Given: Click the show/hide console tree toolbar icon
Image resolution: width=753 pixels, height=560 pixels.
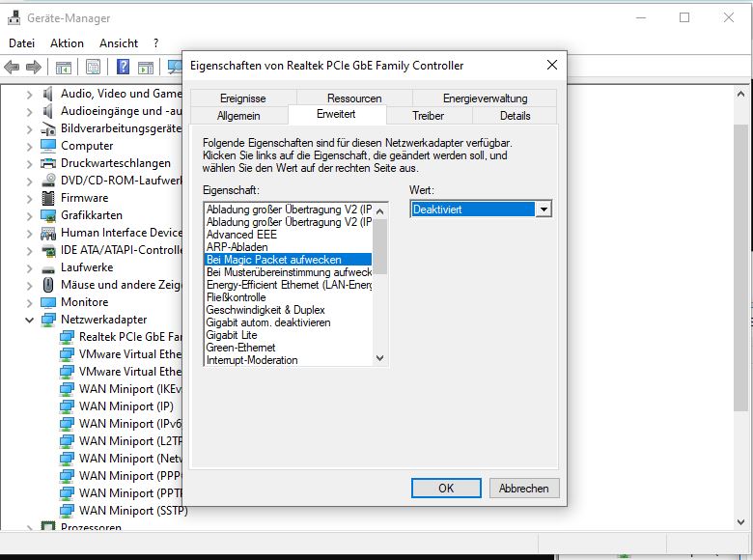Looking at the screenshot, I should tap(64, 68).
